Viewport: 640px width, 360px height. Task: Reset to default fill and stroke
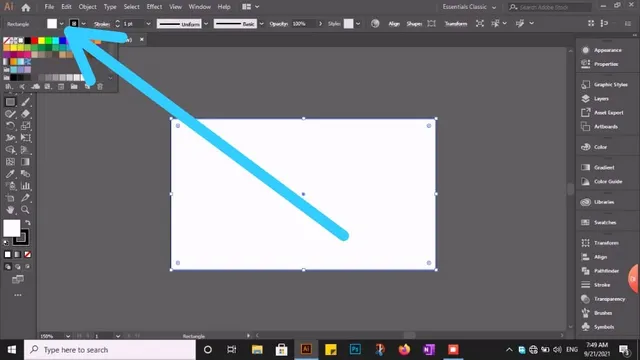click(6, 243)
